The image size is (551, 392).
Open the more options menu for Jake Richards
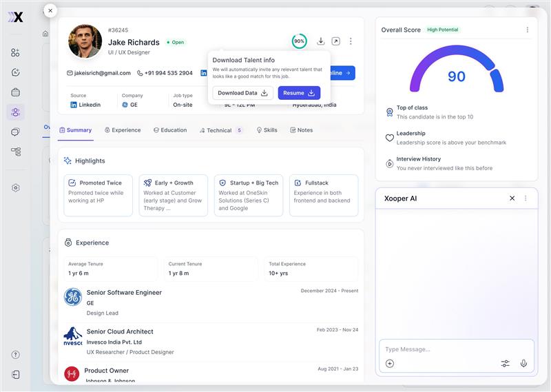(351, 41)
